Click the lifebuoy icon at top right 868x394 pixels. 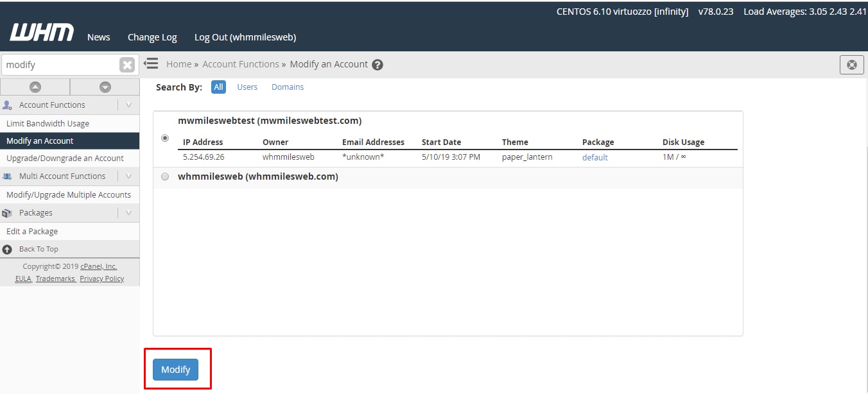coord(852,65)
